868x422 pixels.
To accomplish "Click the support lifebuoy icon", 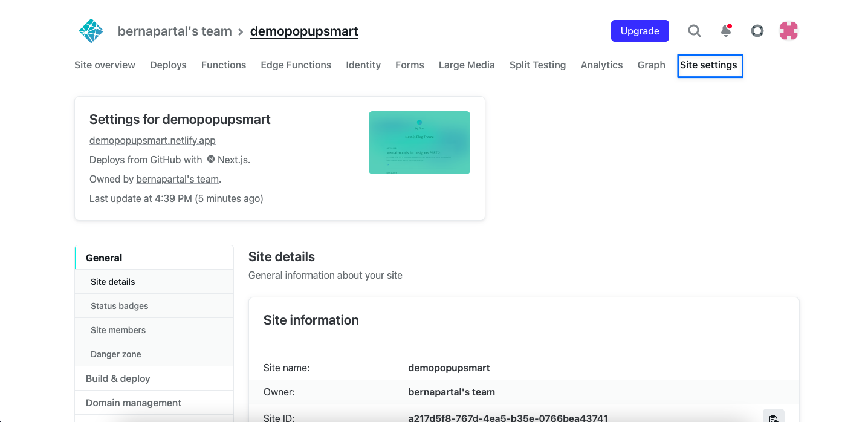I will [x=757, y=31].
